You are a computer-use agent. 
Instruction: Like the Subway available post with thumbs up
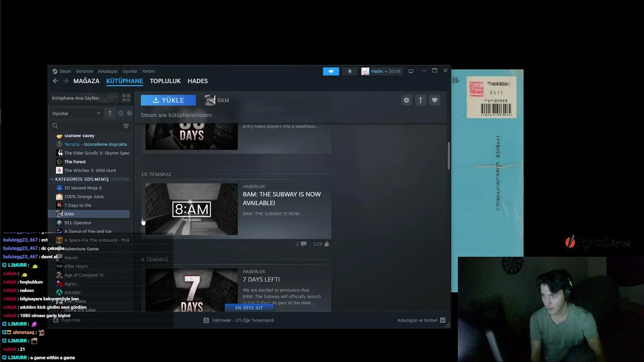click(x=321, y=244)
